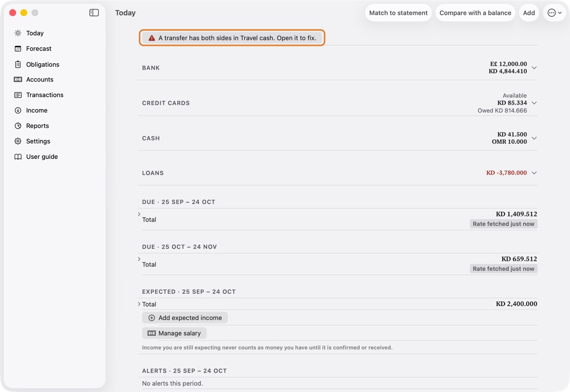Click the KD -3,780.000 loans balance
Image resolution: width=570 pixels, height=392 pixels.
pyautogui.click(x=506, y=173)
